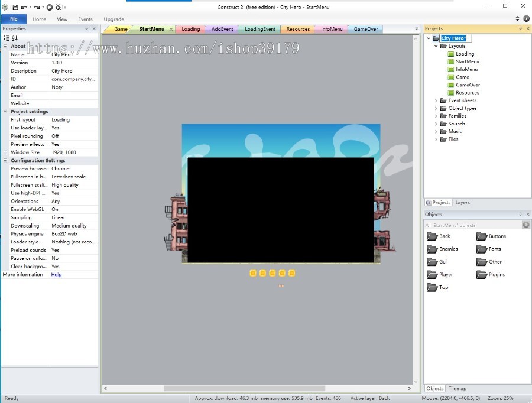The width and height of the screenshot is (532, 403).
Task: Expand the Music folder
Action: (436, 131)
